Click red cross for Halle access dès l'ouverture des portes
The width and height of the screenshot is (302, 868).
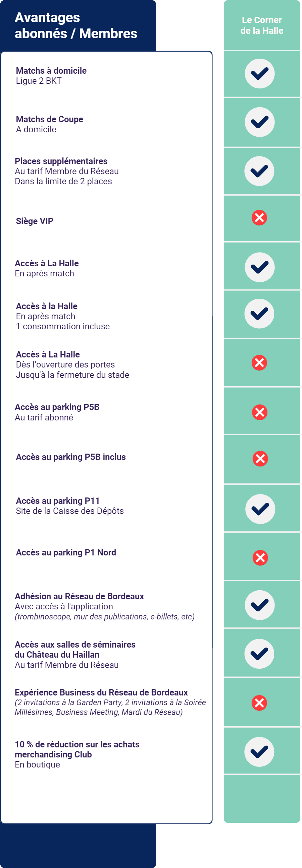[259, 362]
